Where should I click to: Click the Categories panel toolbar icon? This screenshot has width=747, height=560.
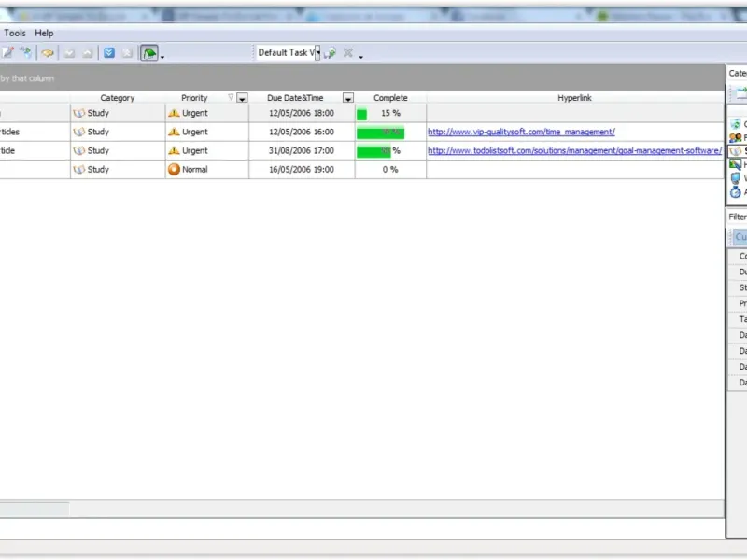(740, 92)
